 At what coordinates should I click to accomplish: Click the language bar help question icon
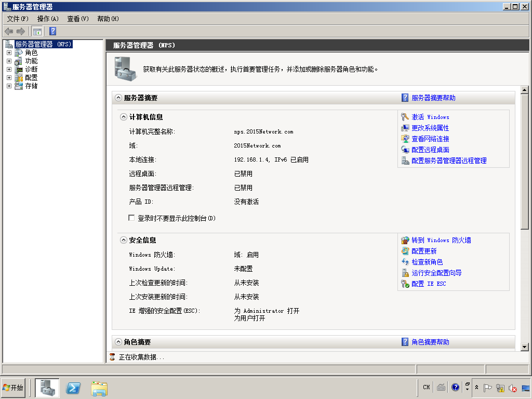(455, 387)
